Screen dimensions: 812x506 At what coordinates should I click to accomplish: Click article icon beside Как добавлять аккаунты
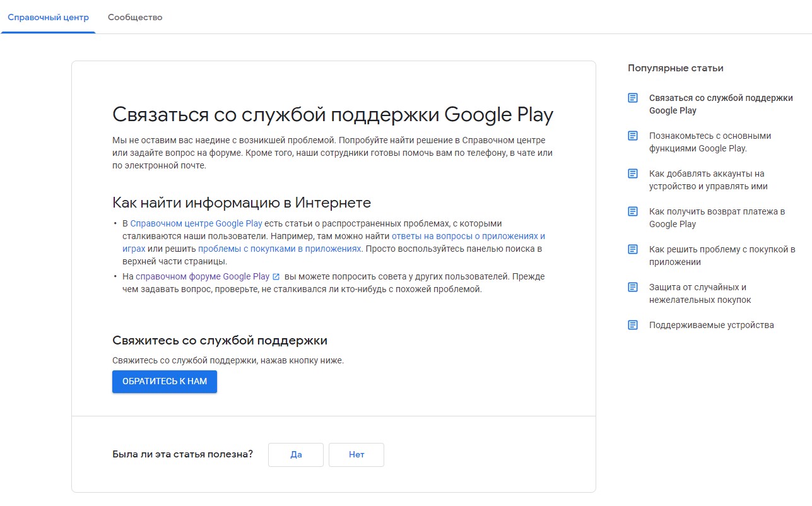(633, 174)
